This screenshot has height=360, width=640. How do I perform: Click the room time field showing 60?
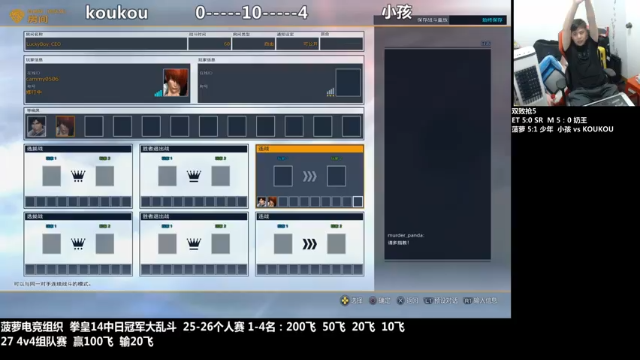tap(210, 44)
